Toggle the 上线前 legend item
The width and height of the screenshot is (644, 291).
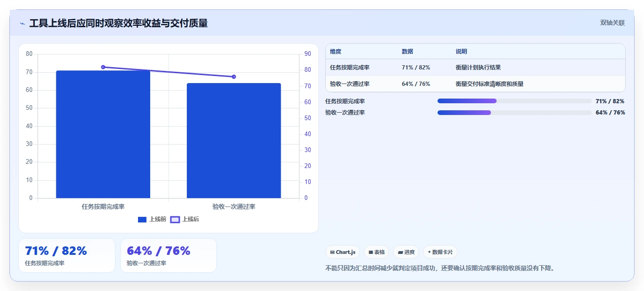(152, 219)
